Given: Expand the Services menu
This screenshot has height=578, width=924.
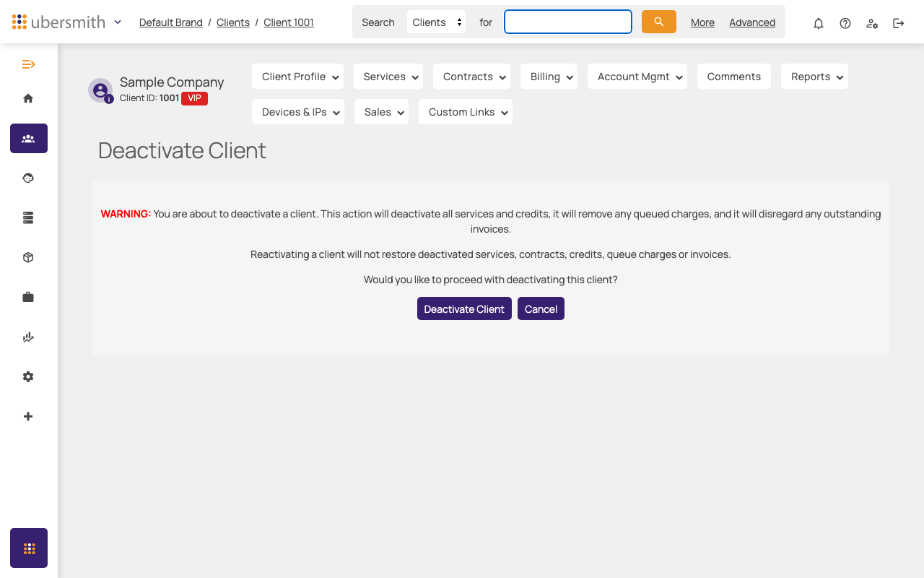Looking at the screenshot, I should [388, 77].
